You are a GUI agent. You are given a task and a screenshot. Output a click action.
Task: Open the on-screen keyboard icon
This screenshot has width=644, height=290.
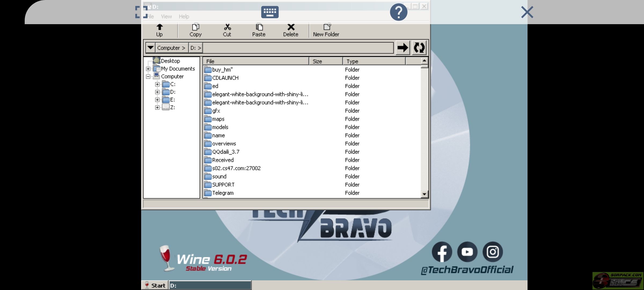pos(270,12)
